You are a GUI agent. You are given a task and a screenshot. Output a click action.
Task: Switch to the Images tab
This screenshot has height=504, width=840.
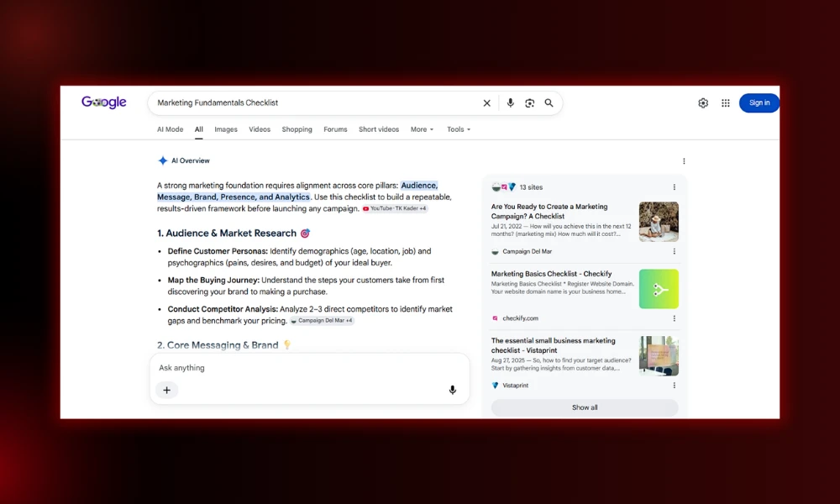click(225, 129)
